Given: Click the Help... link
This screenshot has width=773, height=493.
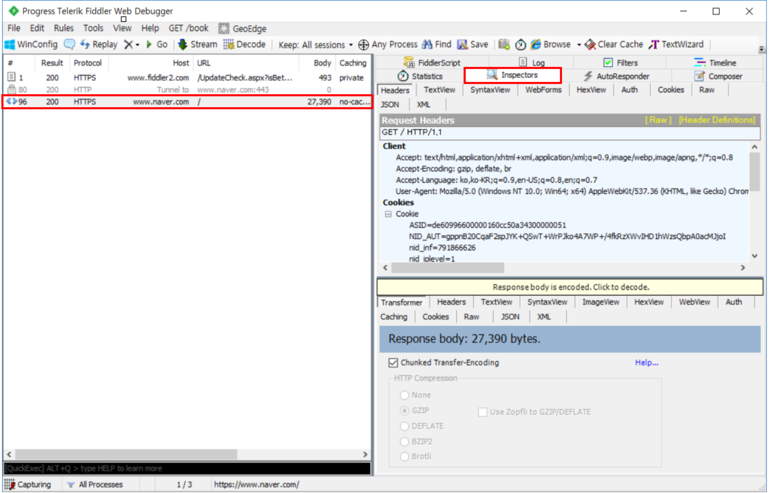Looking at the screenshot, I should [x=646, y=363].
